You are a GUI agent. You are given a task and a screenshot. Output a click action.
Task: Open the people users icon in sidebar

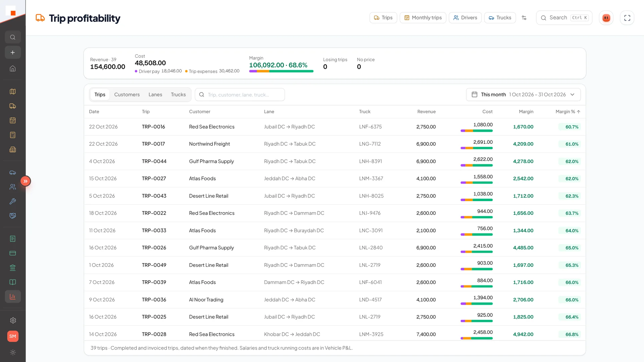pyautogui.click(x=13, y=187)
